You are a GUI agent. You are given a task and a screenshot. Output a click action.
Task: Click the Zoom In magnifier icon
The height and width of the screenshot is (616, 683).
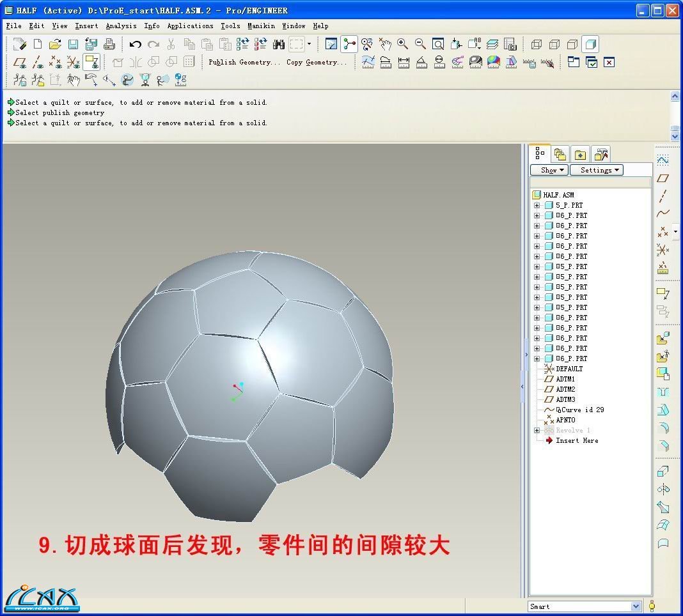(x=402, y=44)
